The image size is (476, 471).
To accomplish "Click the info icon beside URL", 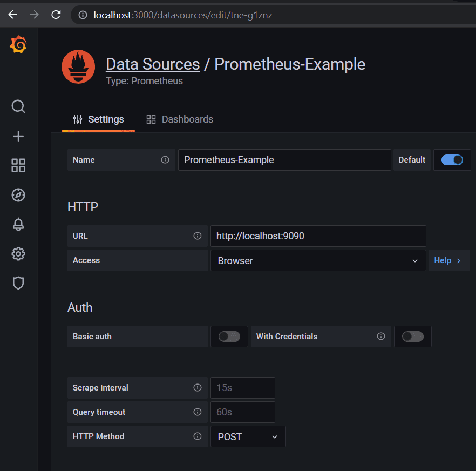I will [x=198, y=236].
